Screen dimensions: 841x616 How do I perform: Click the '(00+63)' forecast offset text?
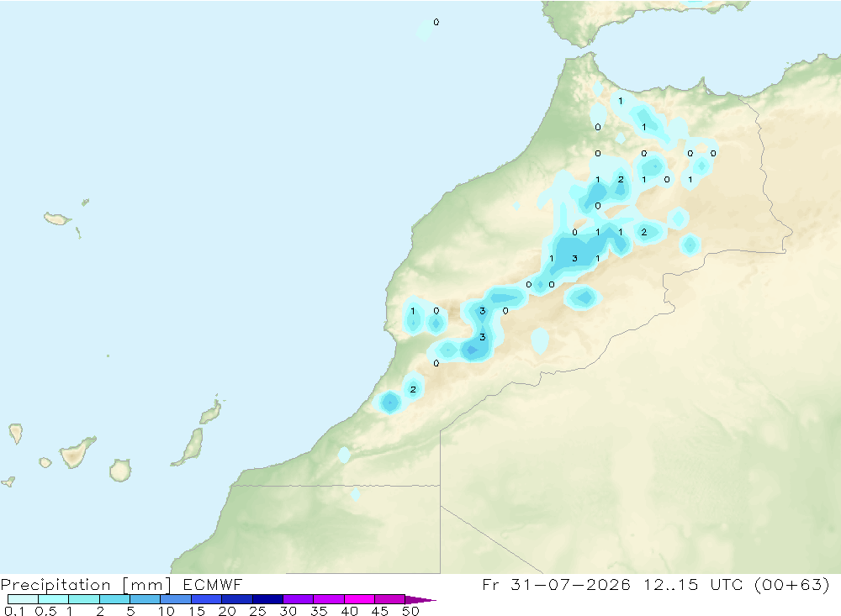[791, 584]
